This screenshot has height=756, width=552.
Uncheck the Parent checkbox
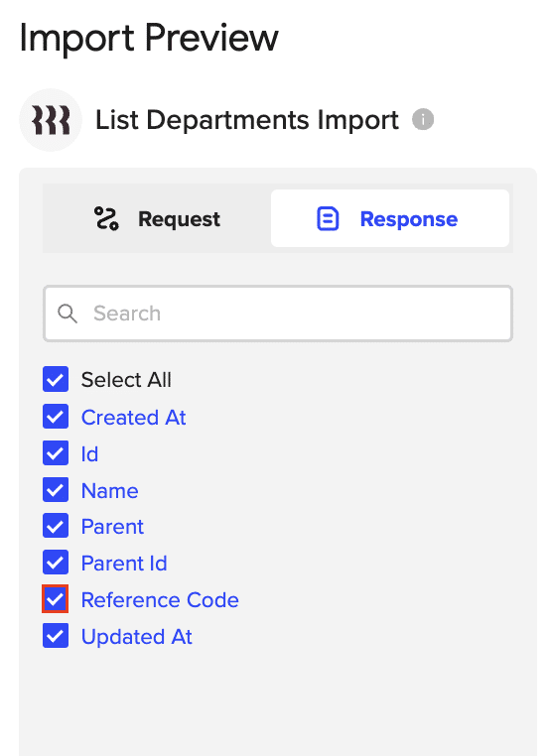point(56,526)
